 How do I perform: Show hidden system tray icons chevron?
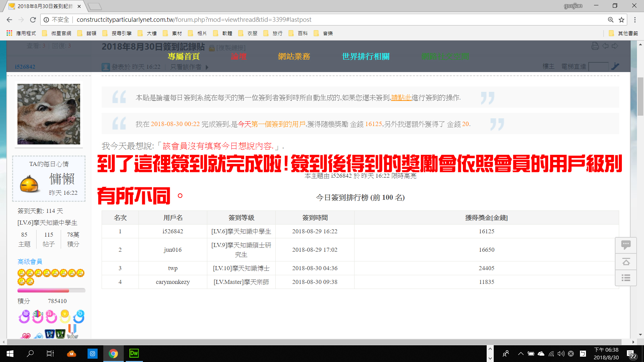(x=521, y=354)
